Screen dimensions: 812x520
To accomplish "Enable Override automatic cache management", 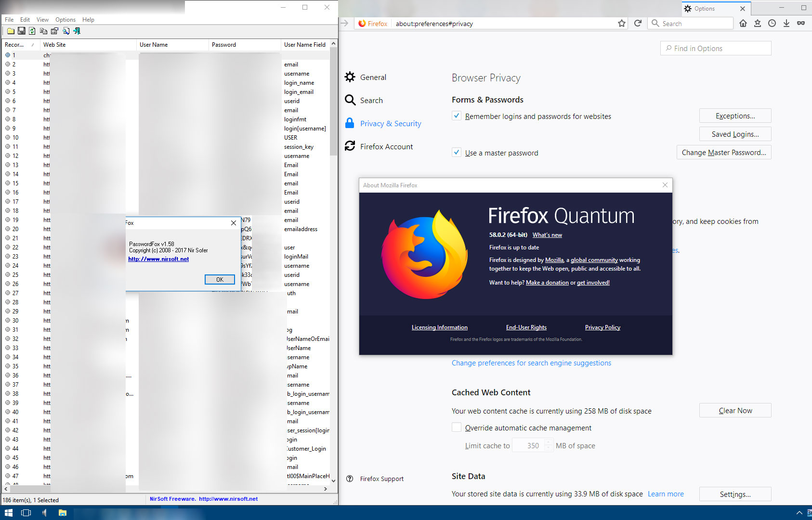I will tap(457, 427).
